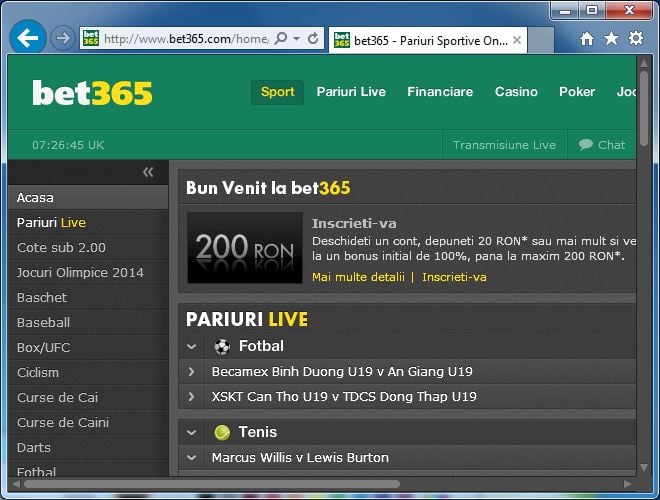Image resolution: width=660 pixels, height=500 pixels.
Task: Click the Inscrieti-va heading
Action: pyautogui.click(x=354, y=223)
